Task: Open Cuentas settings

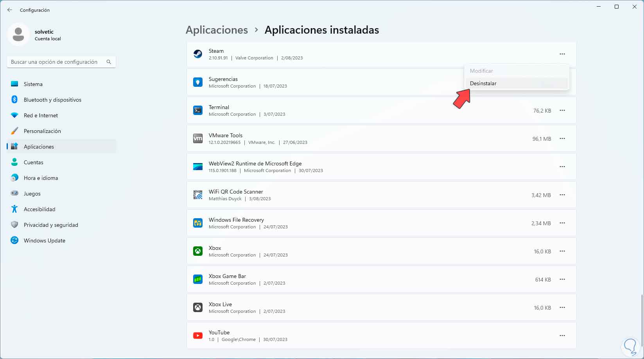Action: tap(62, 162)
